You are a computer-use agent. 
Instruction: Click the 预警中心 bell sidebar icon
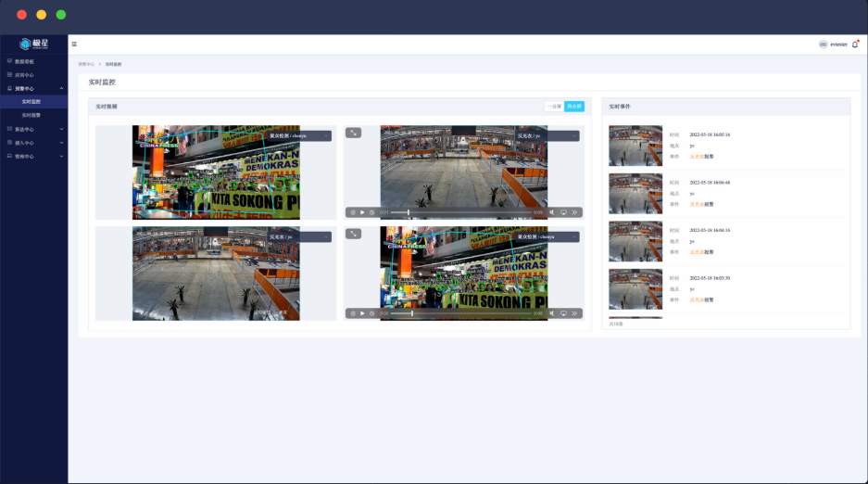[x=9, y=88]
